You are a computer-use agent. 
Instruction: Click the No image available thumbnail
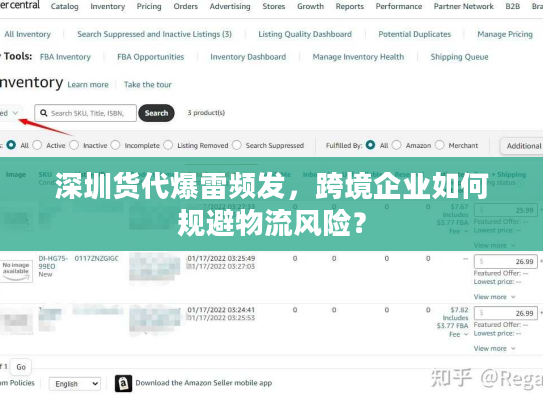pos(16,271)
